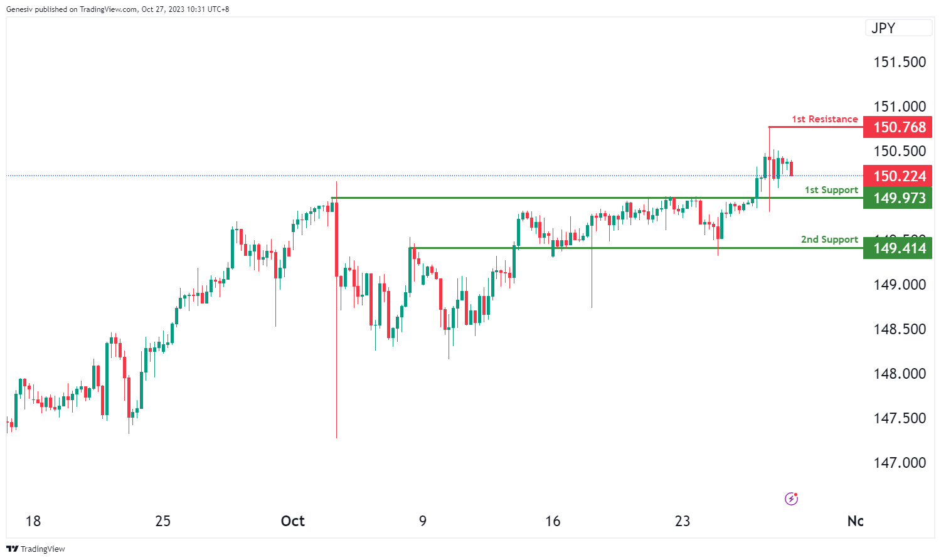This screenshot has height=560, width=941.
Task: Click date 9 on the time axis
Action: pyautogui.click(x=423, y=521)
